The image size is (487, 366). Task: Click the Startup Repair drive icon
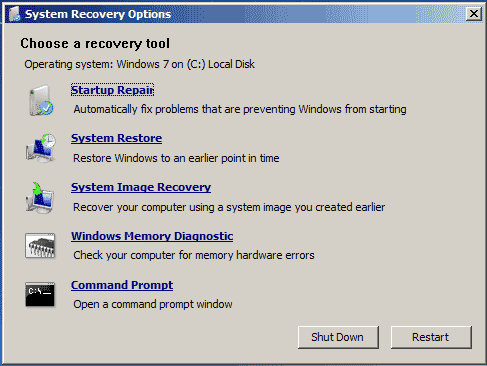tap(41, 100)
